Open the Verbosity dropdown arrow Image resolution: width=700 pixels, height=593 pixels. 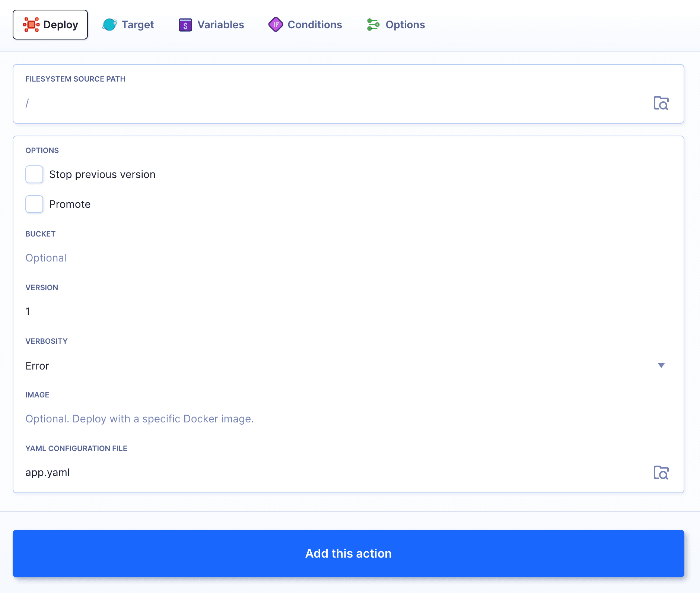[661, 366]
